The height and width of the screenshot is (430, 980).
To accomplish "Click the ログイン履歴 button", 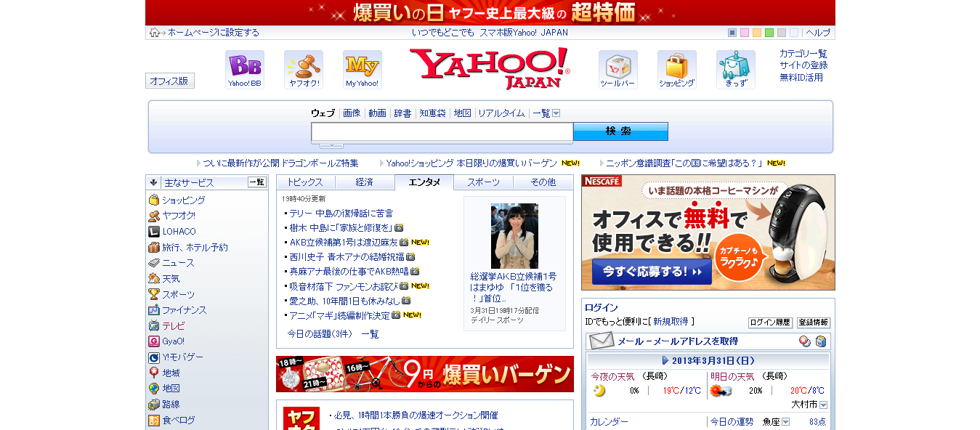I will (x=770, y=322).
